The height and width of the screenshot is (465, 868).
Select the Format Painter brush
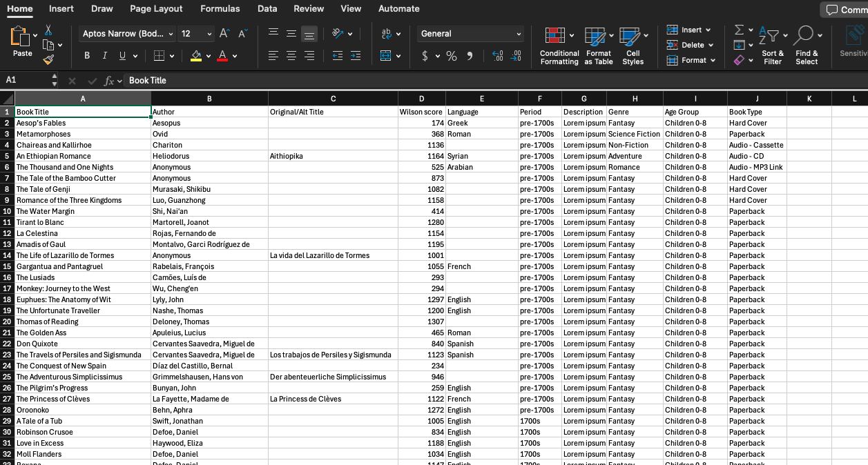(x=48, y=59)
